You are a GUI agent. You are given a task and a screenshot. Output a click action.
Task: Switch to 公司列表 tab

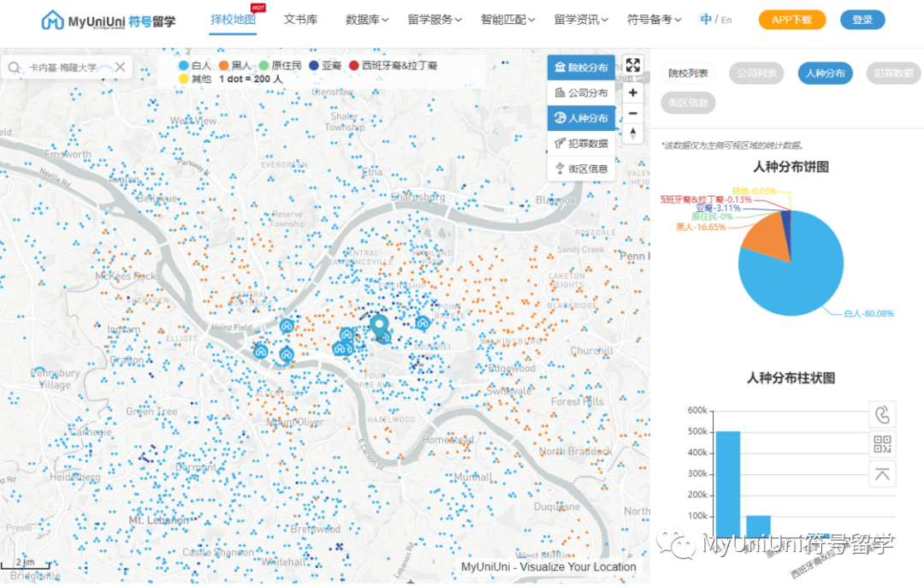coord(756,73)
